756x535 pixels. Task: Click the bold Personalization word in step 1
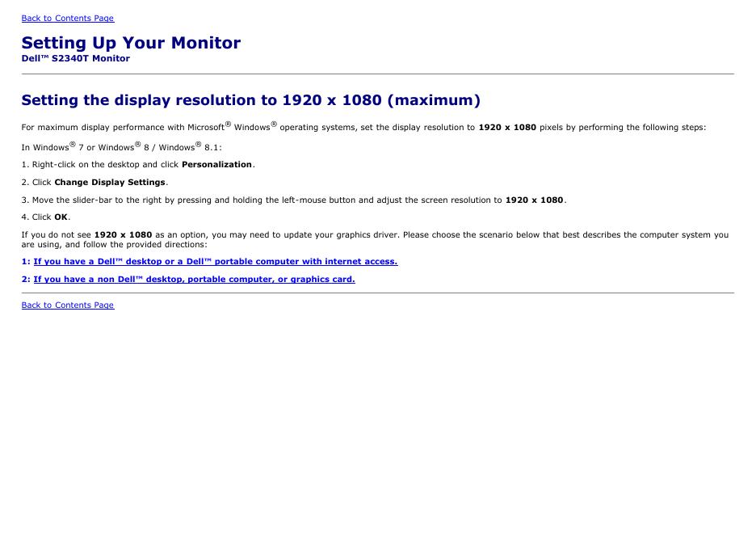(x=216, y=165)
